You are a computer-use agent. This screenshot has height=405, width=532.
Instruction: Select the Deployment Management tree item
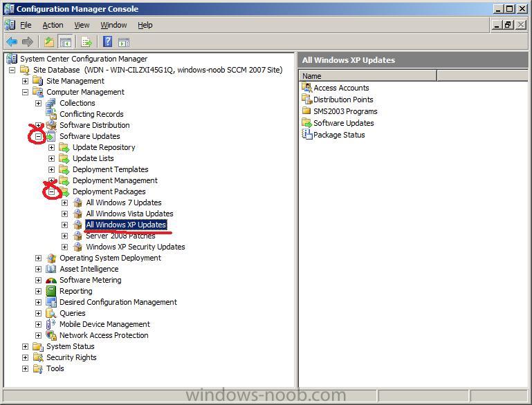click(115, 180)
